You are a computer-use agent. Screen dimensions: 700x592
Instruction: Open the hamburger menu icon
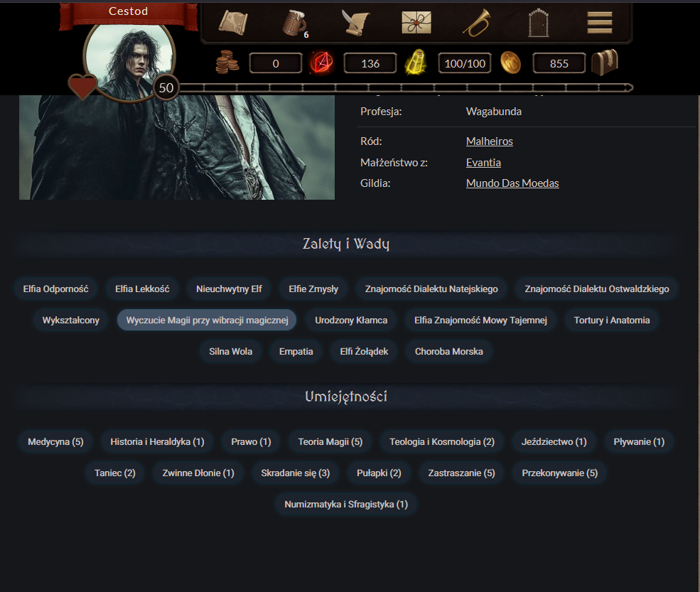click(x=600, y=23)
